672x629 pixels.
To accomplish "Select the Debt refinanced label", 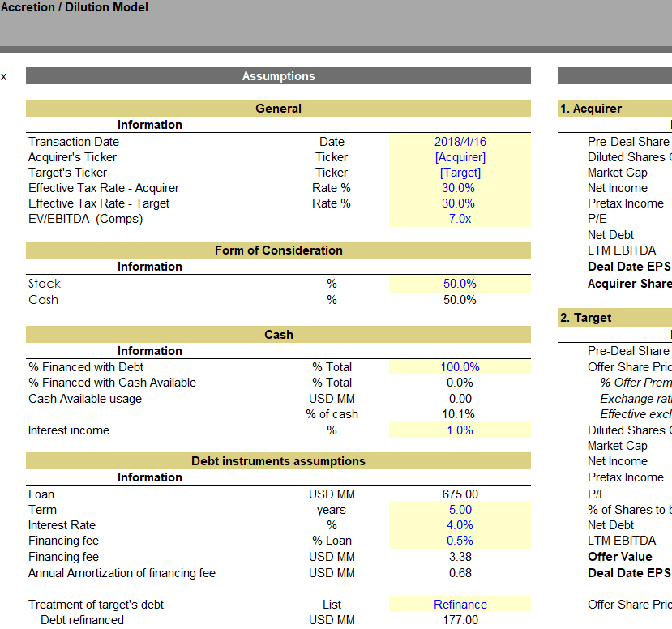I will [82, 620].
